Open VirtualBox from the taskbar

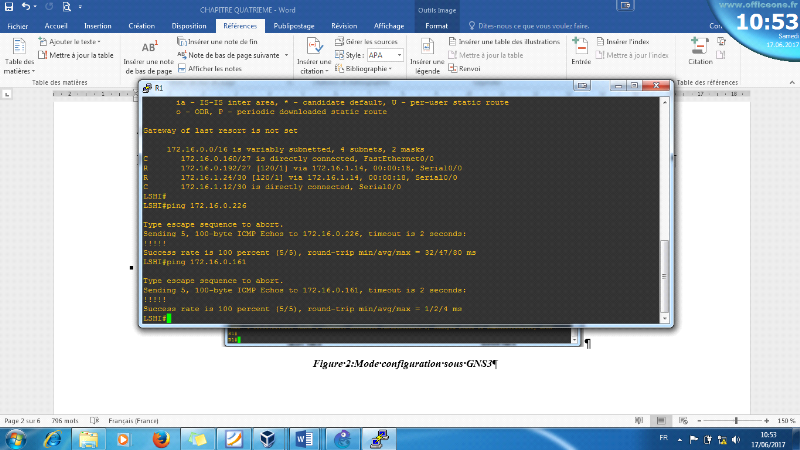click(x=269, y=438)
